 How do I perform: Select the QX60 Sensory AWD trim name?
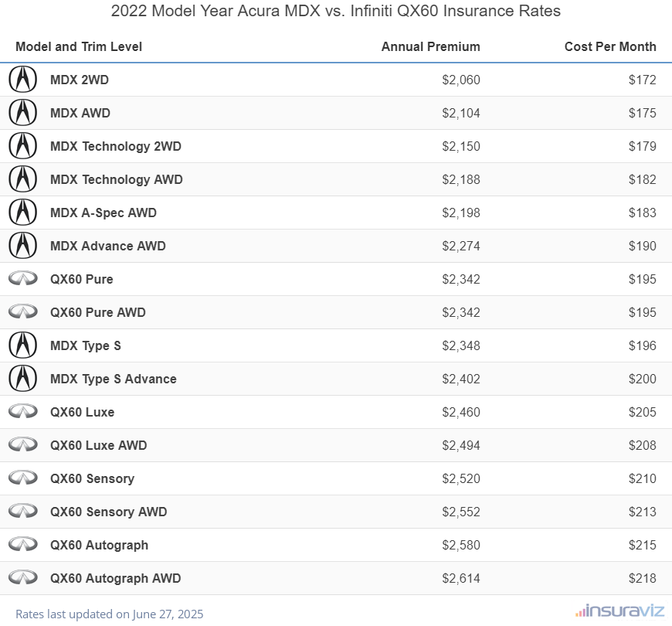click(108, 512)
